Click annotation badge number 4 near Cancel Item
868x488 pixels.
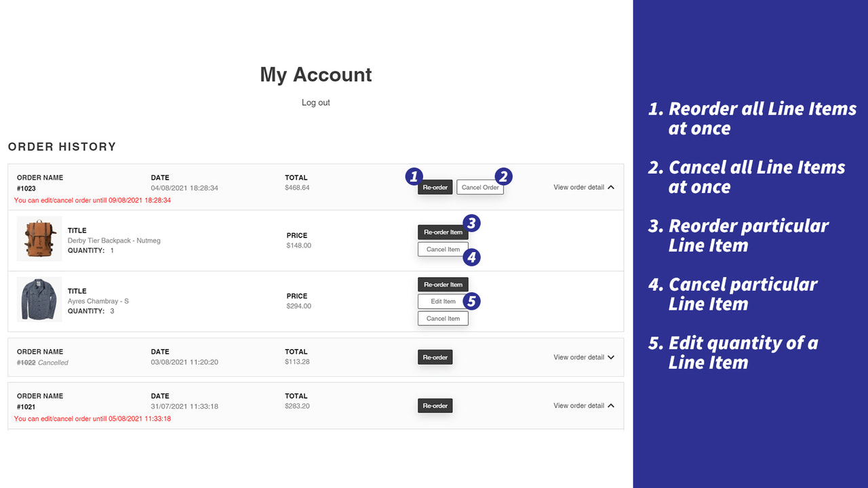[x=471, y=257]
